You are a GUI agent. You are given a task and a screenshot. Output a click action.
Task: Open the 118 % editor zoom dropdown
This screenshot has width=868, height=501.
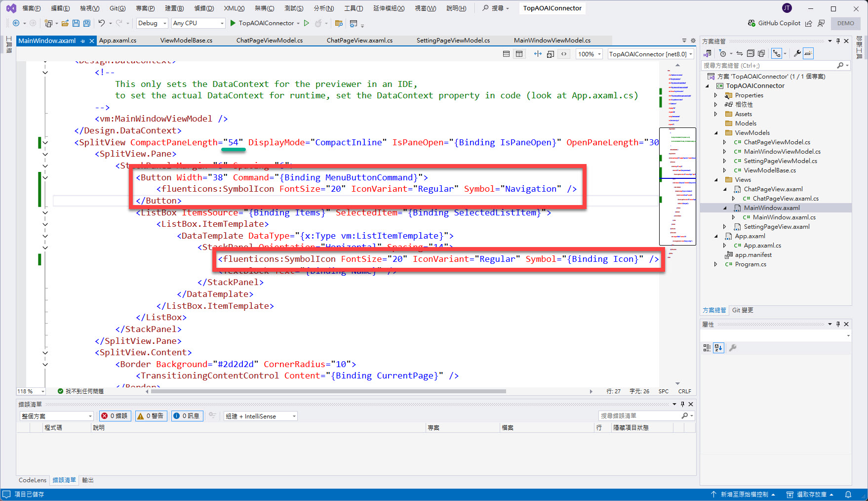[31, 391]
